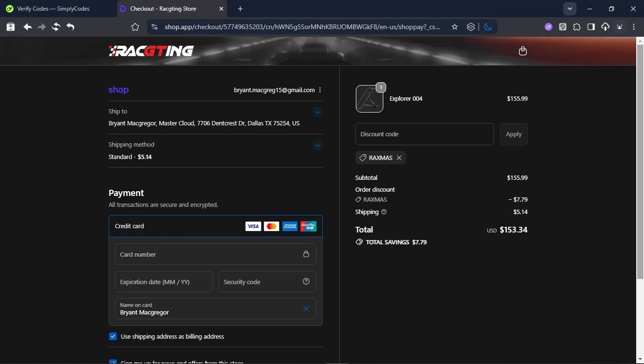644x364 pixels.
Task: Show shipping info help icon
Action: [384, 212]
